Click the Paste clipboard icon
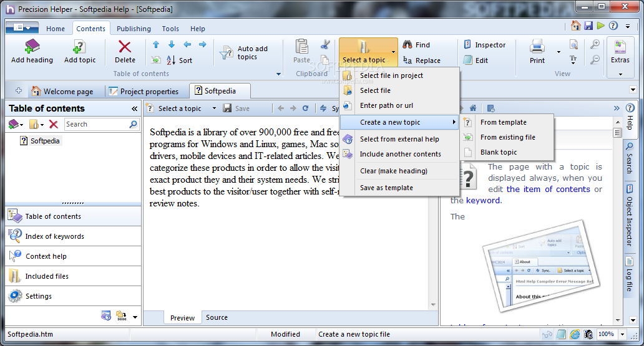This screenshot has height=346, width=644. 301,46
